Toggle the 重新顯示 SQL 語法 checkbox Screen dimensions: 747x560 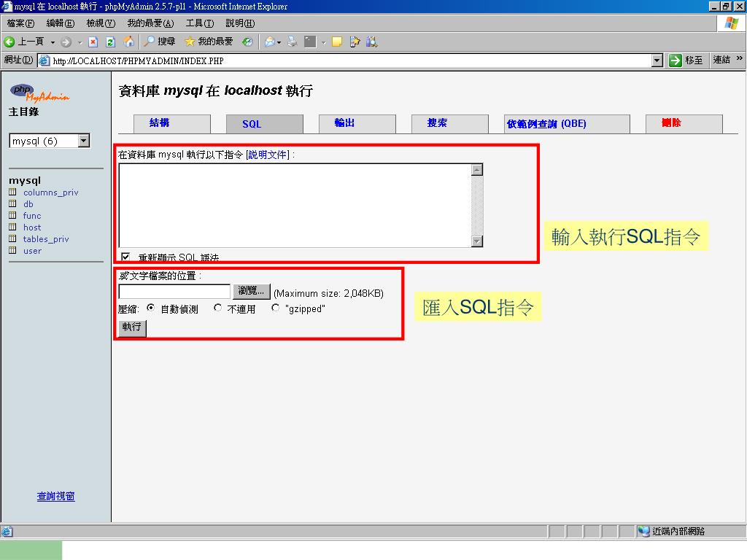(125, 257)
